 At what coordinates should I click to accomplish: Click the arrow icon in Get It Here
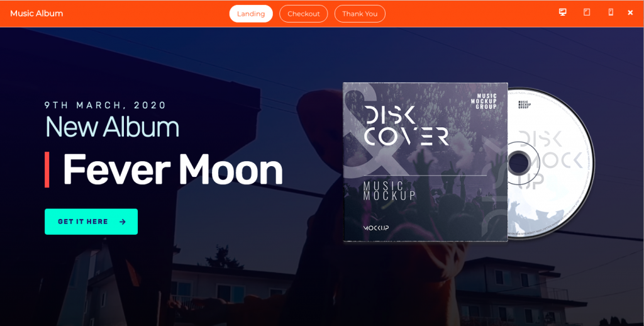(x=123, y=222)
